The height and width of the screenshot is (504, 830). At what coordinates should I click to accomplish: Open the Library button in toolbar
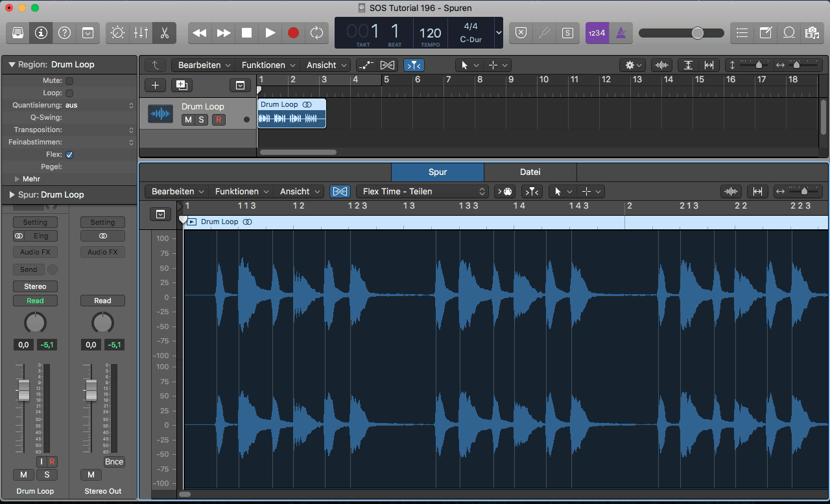point(18,32)
